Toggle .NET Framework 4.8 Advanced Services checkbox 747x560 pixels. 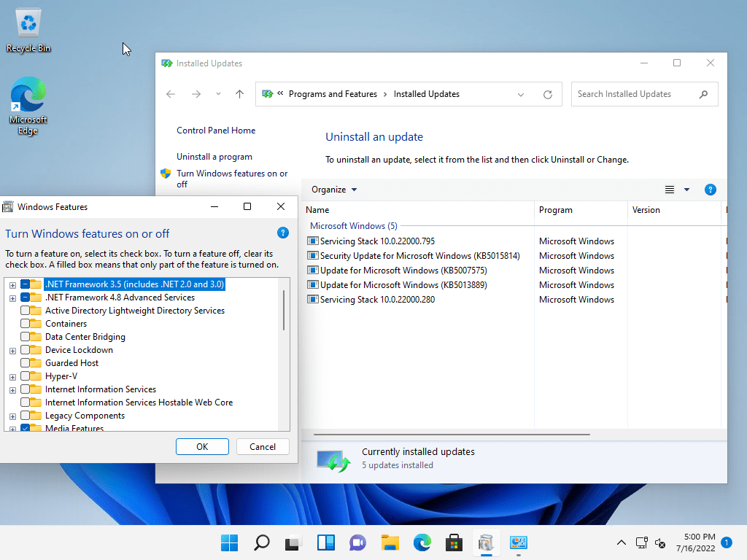point(26,297)
